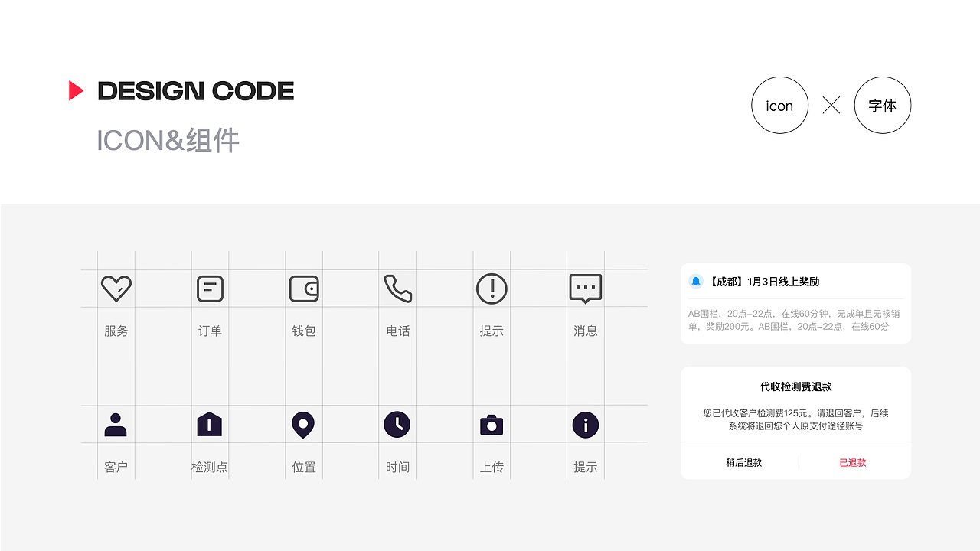Confirm with the red 已退款 button
The width and height of the screenshot is (980, 551).
[x=853, y=462]
